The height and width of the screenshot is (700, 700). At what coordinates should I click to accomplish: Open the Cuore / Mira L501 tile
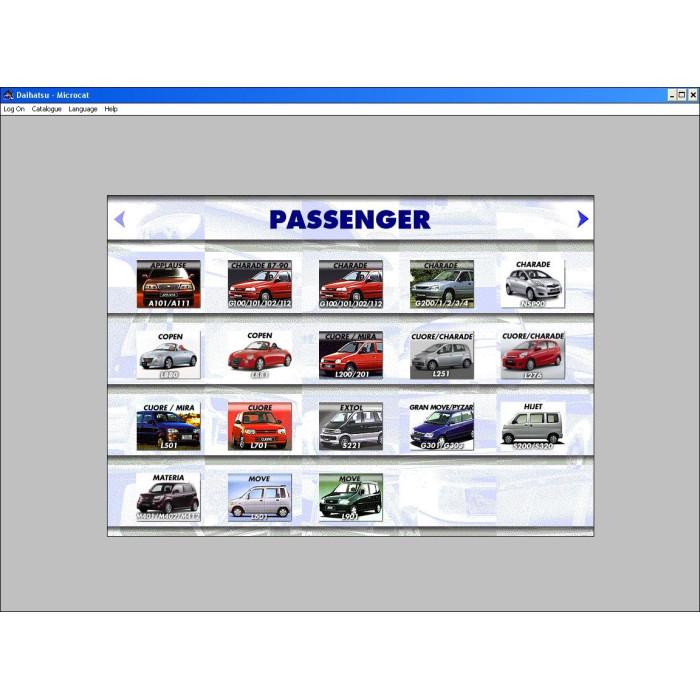[168, 426]
